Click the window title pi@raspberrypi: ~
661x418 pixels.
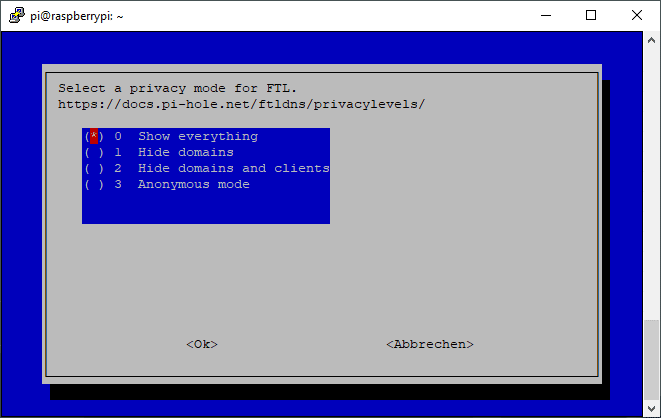pos(77,16)
